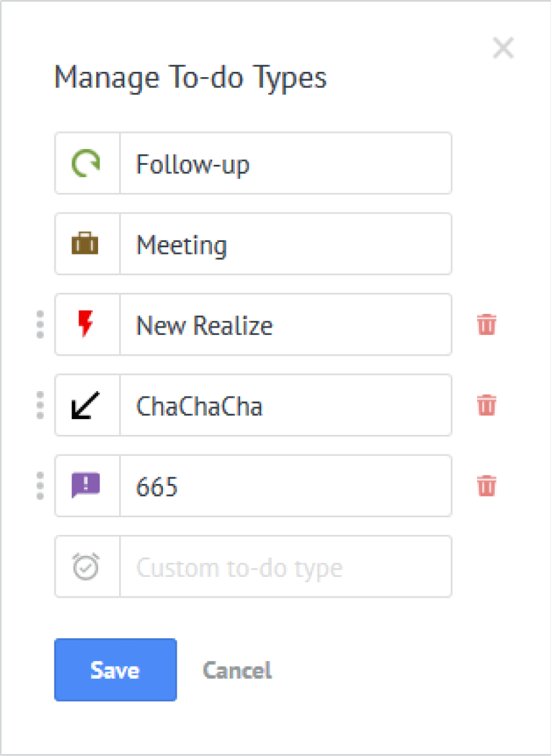Click the drag handle beside New Realize
This screenshot has width=551, height=756.
[x=40, y=324]
